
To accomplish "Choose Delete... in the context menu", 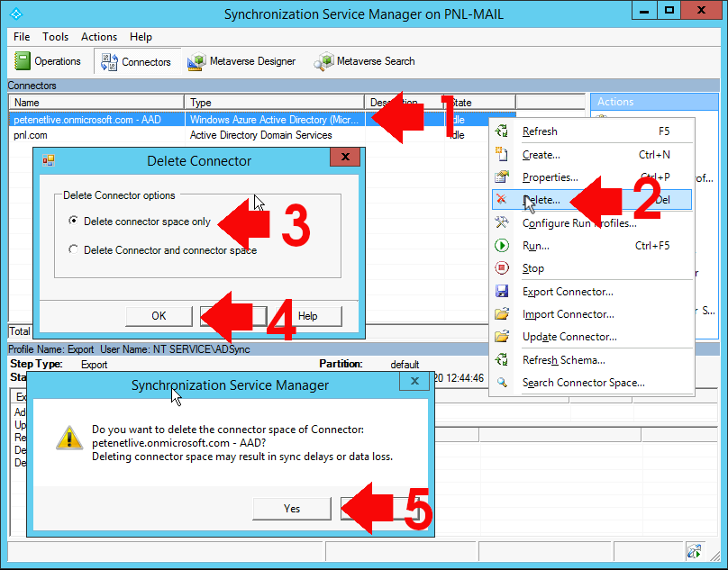I will [592, 200].
